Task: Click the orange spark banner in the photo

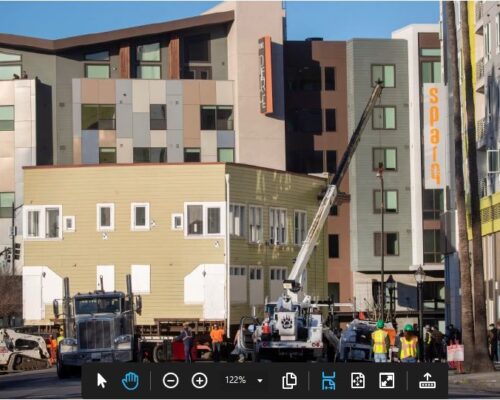Action: click(x=434, y=136)
